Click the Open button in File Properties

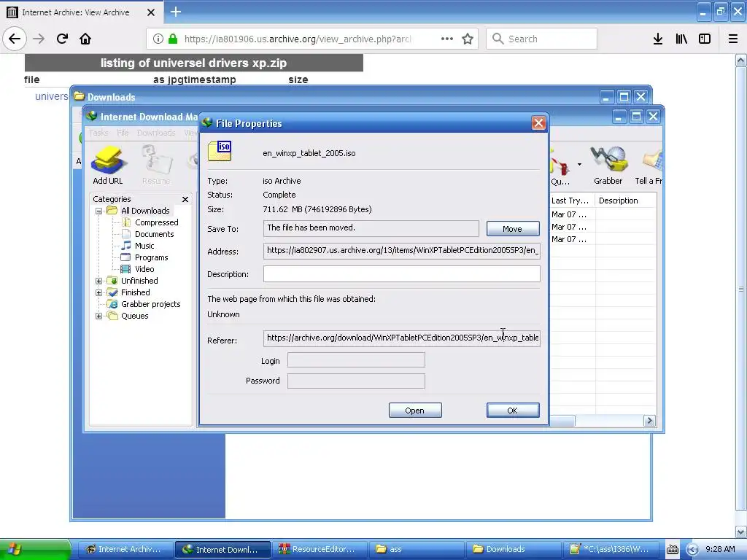415,411
